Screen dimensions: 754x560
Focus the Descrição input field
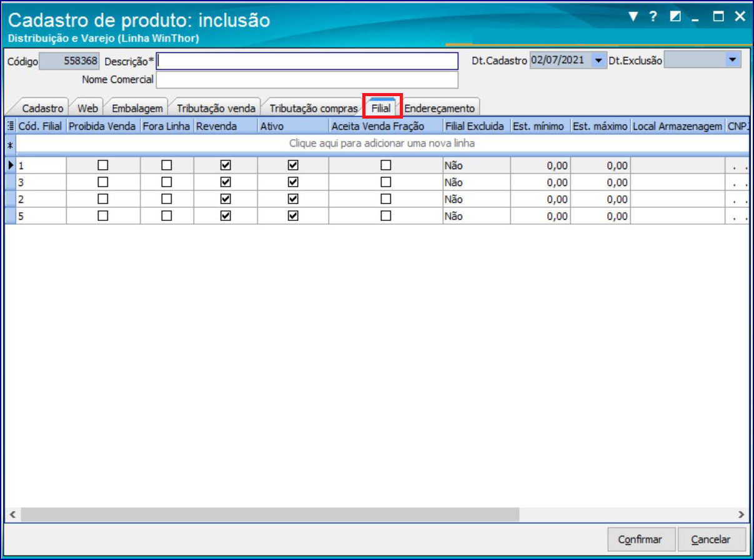coord(307,61)
